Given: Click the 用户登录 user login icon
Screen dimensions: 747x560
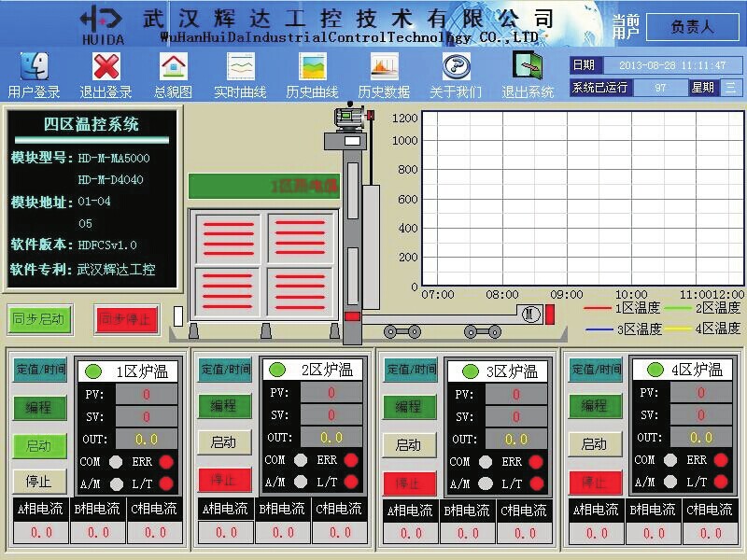Looking at the screenshot, I should [35, 66].
